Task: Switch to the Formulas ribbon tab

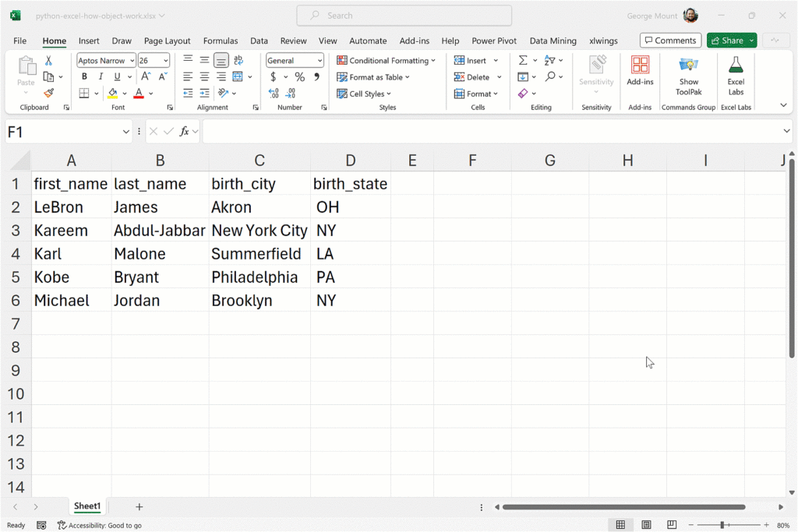Action: coord(221,41)
